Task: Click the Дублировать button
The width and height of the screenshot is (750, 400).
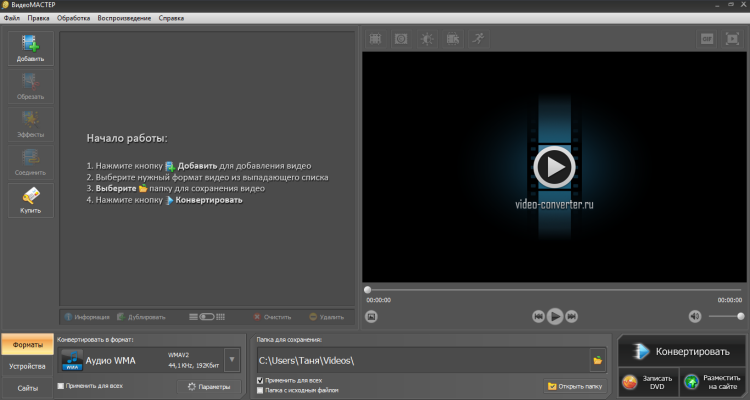Action: click(x=141, y=317)
